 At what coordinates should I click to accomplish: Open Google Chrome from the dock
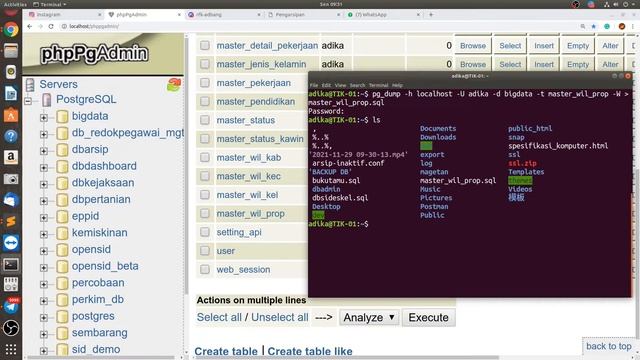tap(11, 30)
